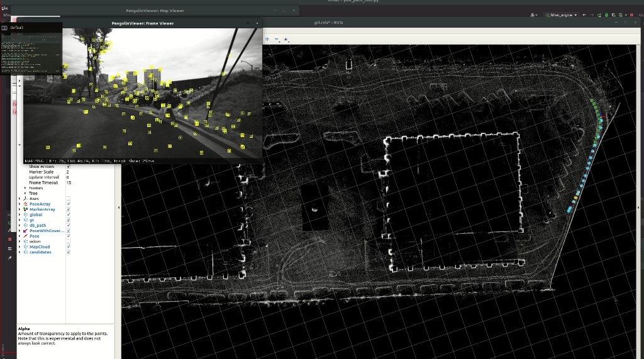644x359 pixels.
Task: Click the MapCloud point cloud icon
Action: [x=25, y=247]
